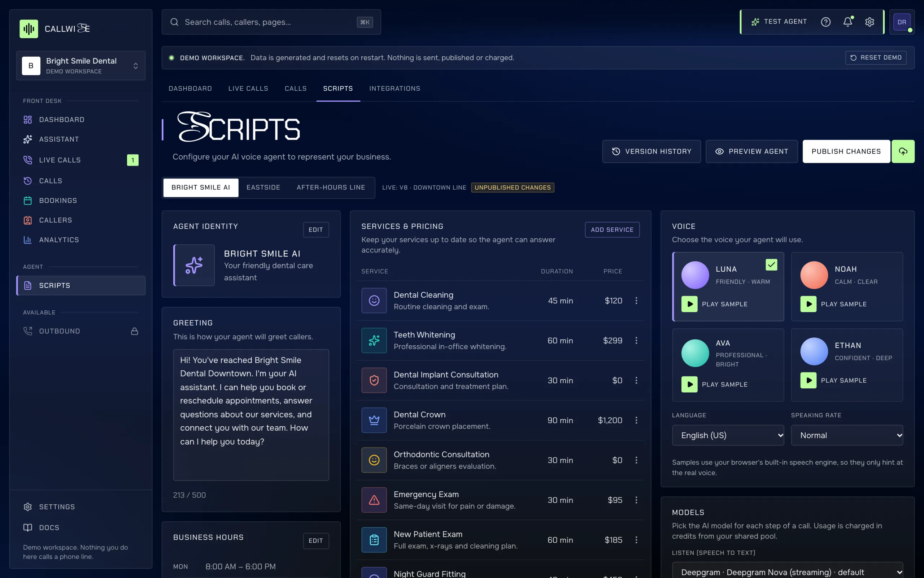
Task: Click Add Service button
Action: point(612,230)
